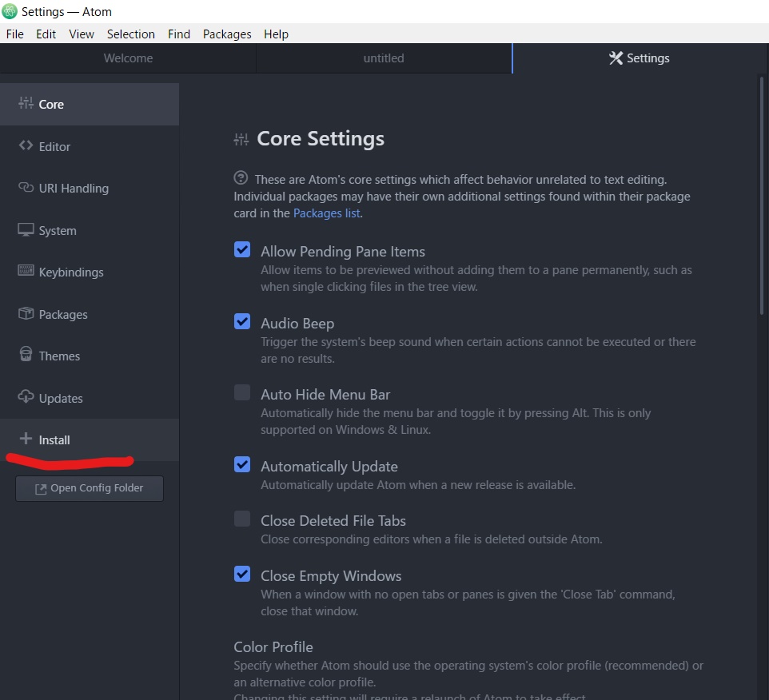Uncheck Close Empty Windows
769x700 pixels.
click(x=242, y=574)
